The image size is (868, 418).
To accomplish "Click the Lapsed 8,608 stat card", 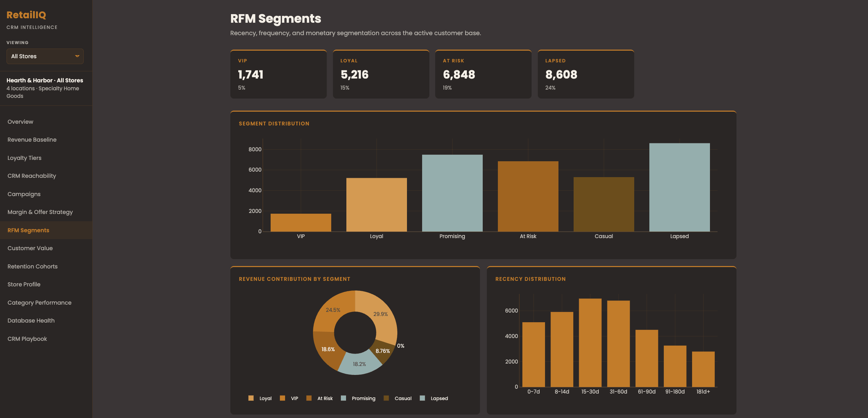I will pos(586,74).
